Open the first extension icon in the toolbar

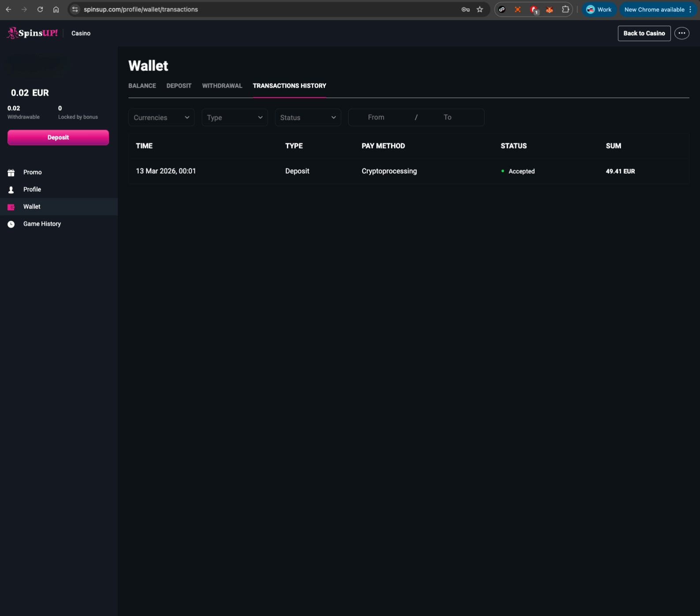[x=502, y=9]
